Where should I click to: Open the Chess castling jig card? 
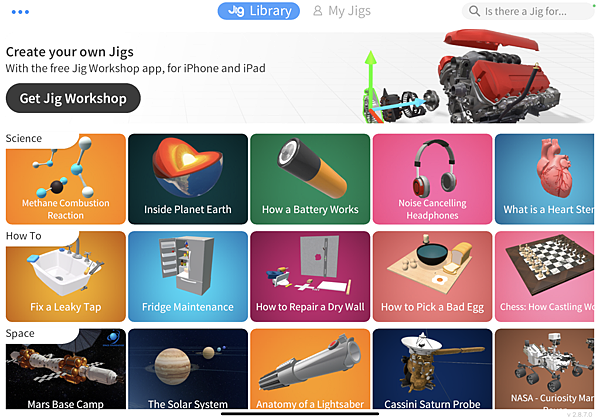[545, 276]
